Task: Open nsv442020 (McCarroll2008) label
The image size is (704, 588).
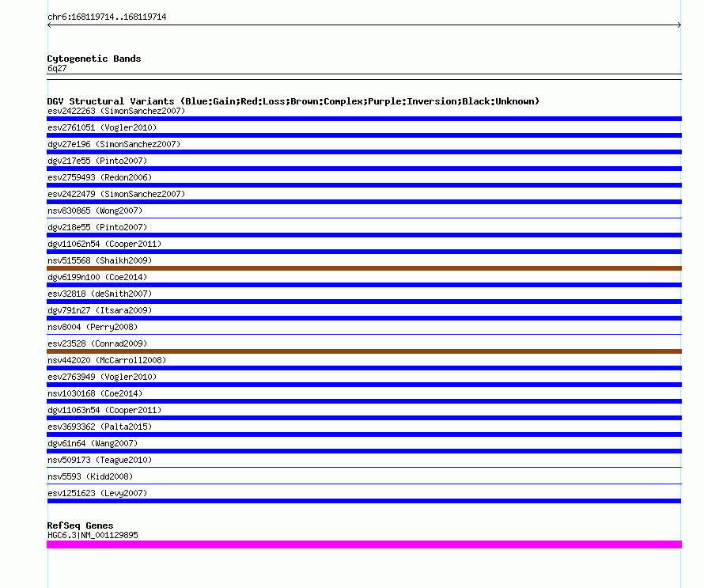Action: pyautogui.click(x=107, y=360)
